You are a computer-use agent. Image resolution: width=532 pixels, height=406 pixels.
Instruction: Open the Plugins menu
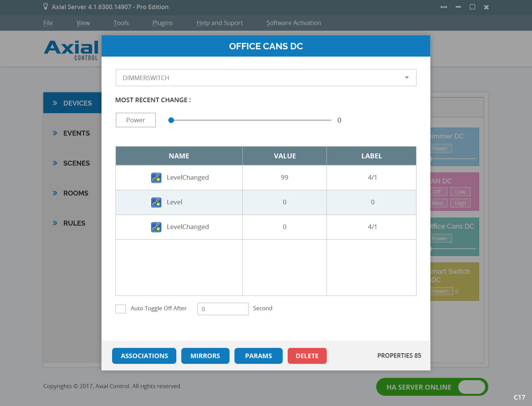(x=162, y=23)
